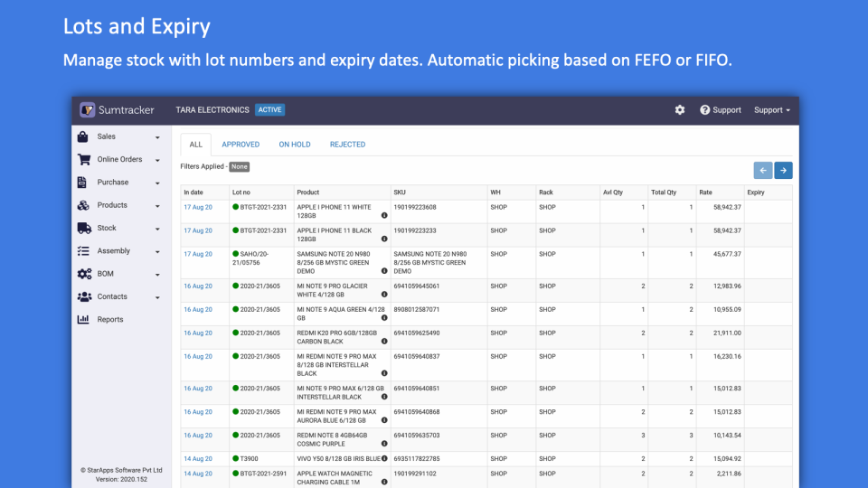868x488 pixels.
Task: Click SKU 190199223608
Action: click(415, 207)
